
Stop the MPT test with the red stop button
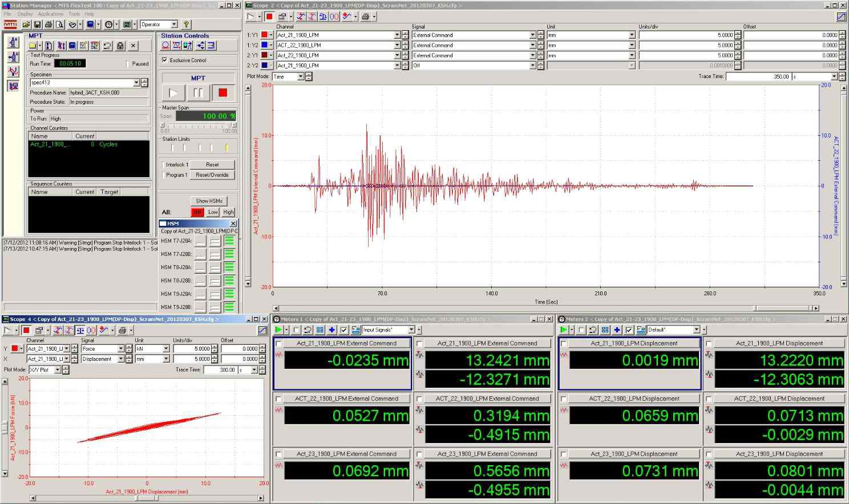tap(223, 92)
